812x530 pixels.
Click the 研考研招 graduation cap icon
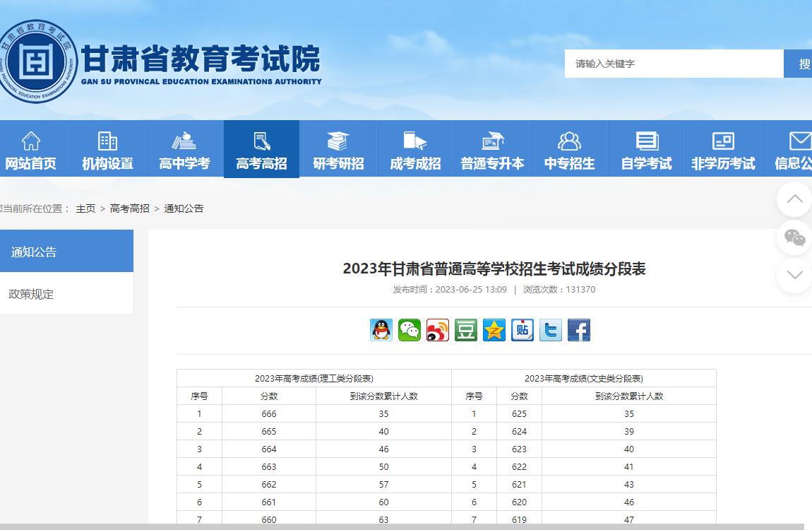pos(338,141)
